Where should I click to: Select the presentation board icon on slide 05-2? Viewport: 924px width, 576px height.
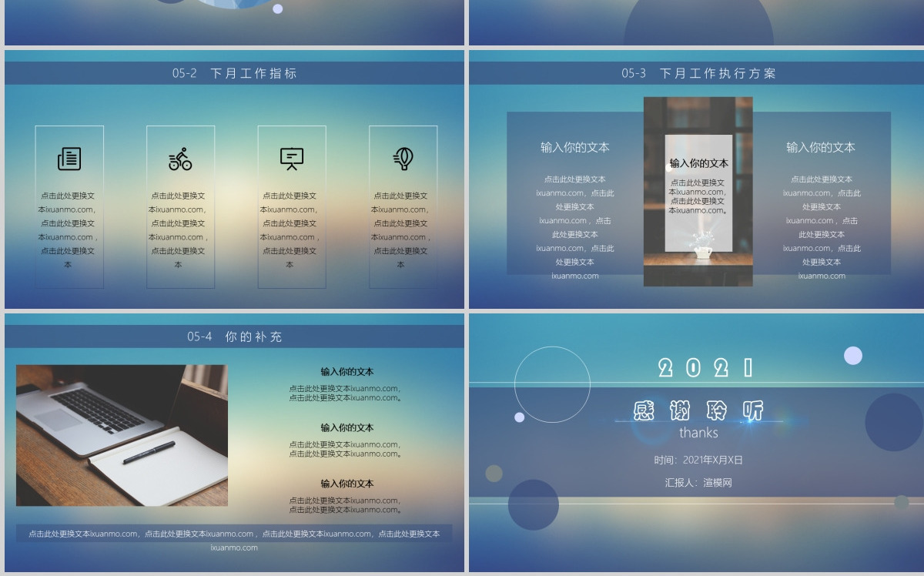click(x=292, y=159)
